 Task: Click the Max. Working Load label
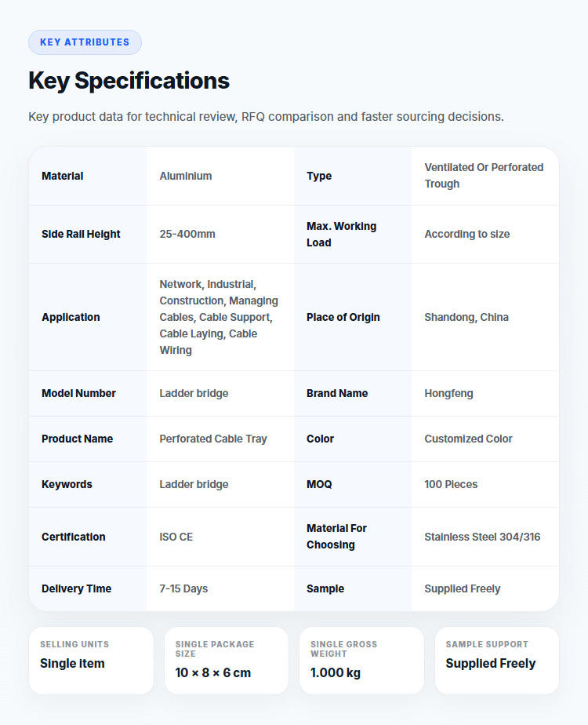pos(341,234)
